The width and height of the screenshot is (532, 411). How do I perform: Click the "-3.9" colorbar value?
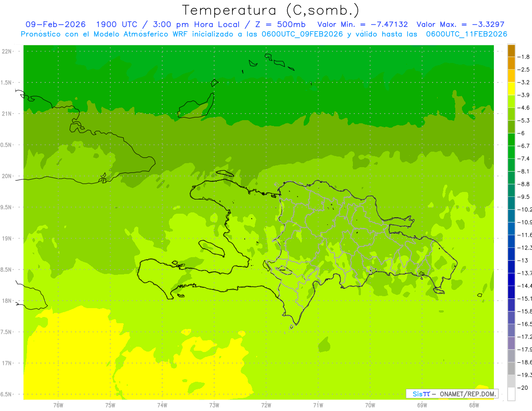point(524,95)
